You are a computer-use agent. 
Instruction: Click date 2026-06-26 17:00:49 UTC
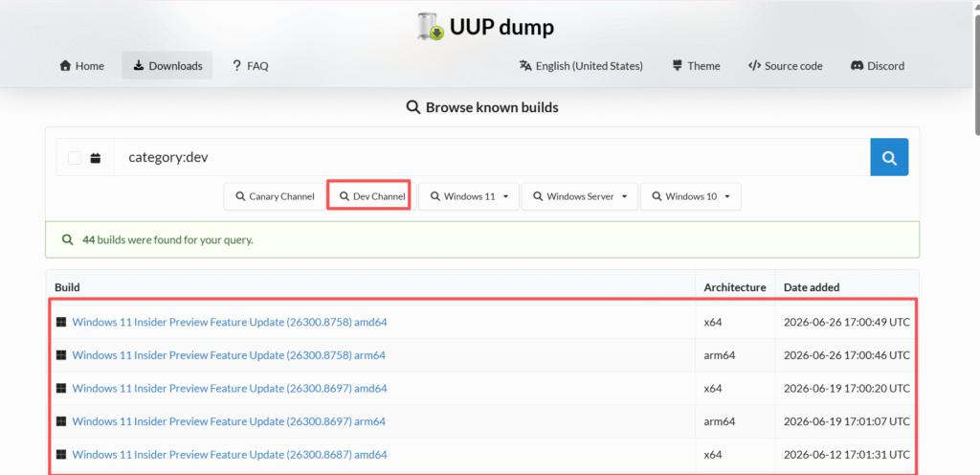(x=846, y=323)
